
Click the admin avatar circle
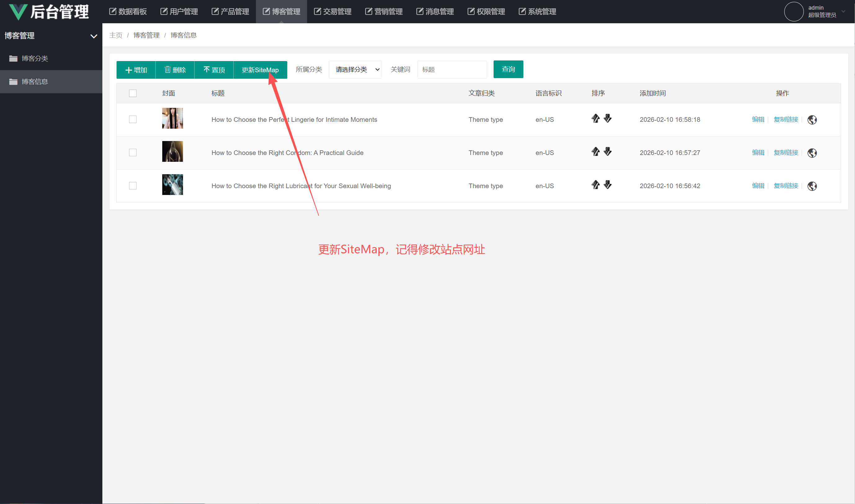(794, 11)
